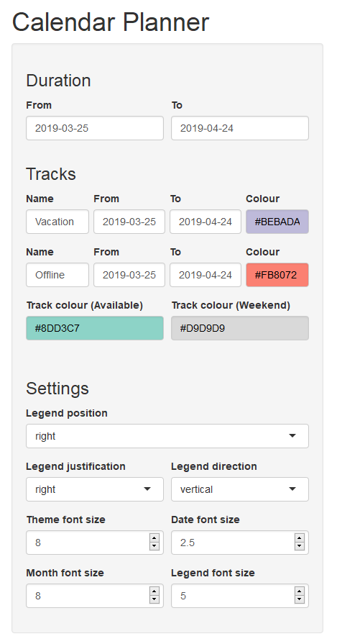
Task: Increase Date font size with up arrow
Action: point(300,538)
